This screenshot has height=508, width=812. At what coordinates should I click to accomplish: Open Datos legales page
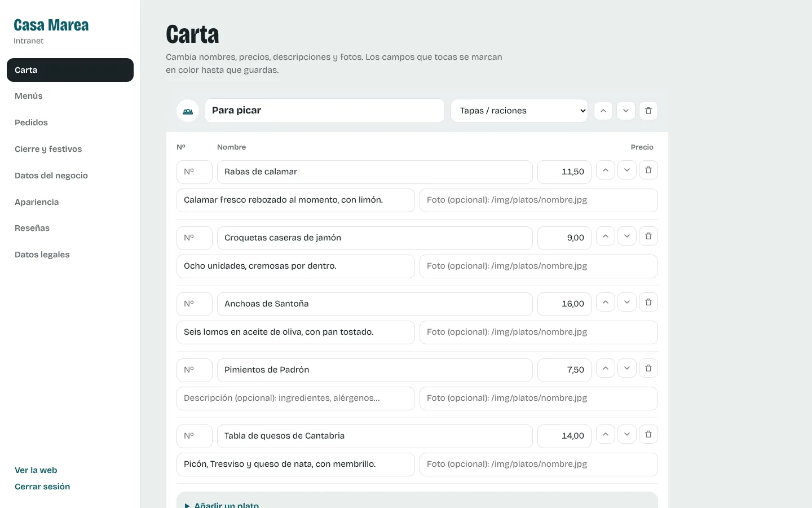coord(70,255)
